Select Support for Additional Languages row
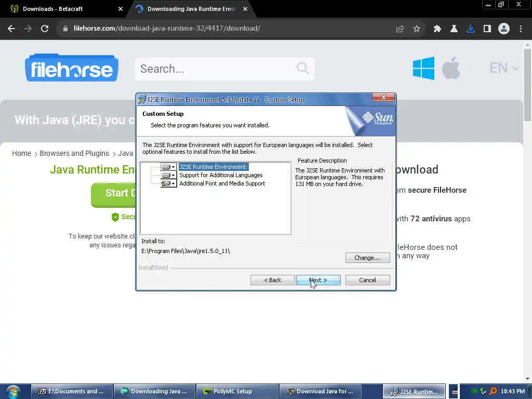This screenshot has height=399, width=532. (221, 175)
